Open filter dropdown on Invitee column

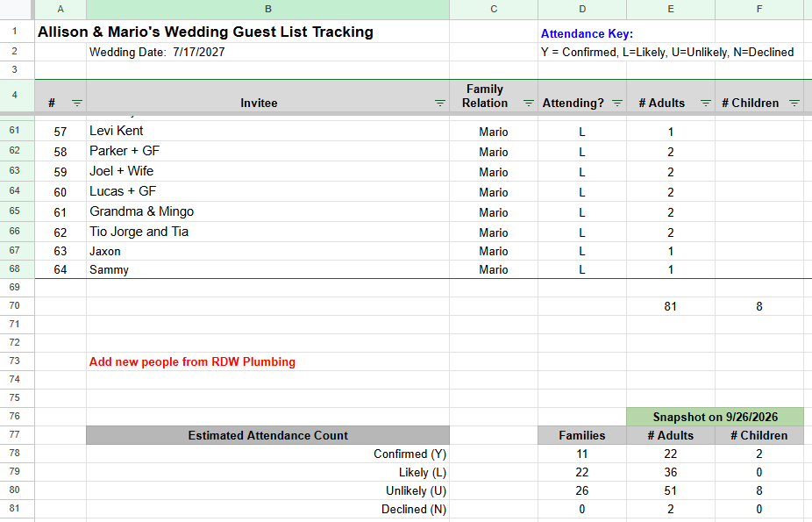pos(439,103)
